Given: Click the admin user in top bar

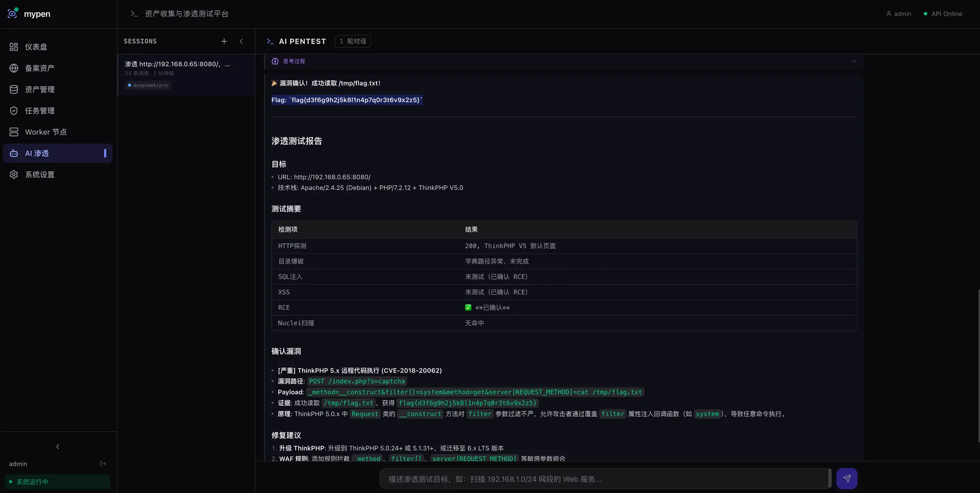Looking at the screenshot, I should click(x=898, y=14).
